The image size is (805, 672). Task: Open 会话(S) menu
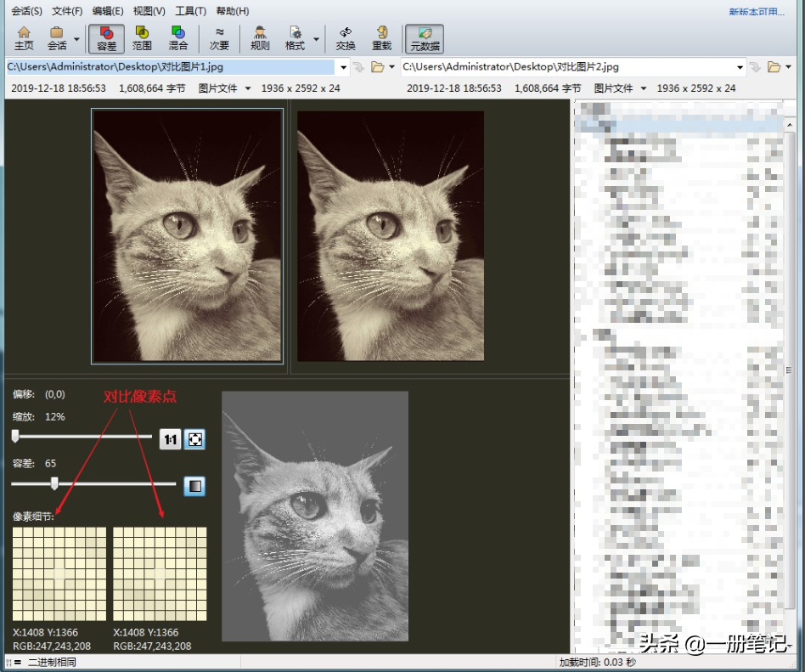pos(26,11)
